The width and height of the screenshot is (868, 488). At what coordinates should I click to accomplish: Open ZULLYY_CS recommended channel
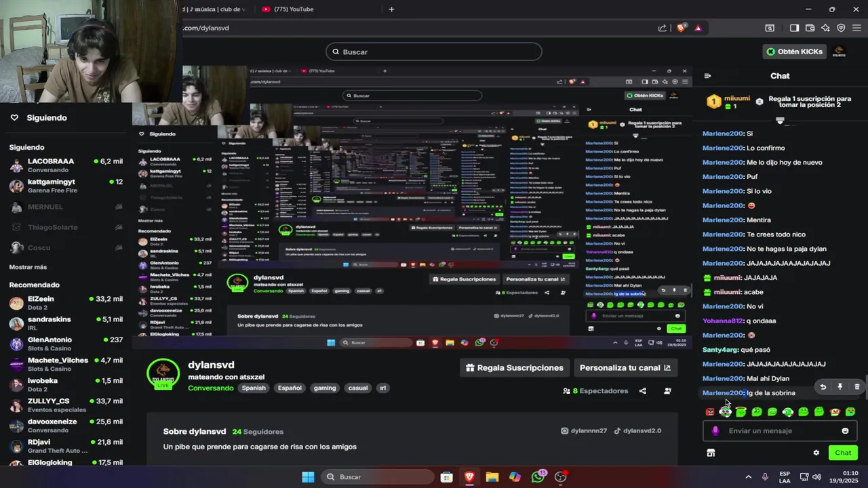tap(66, 405)
